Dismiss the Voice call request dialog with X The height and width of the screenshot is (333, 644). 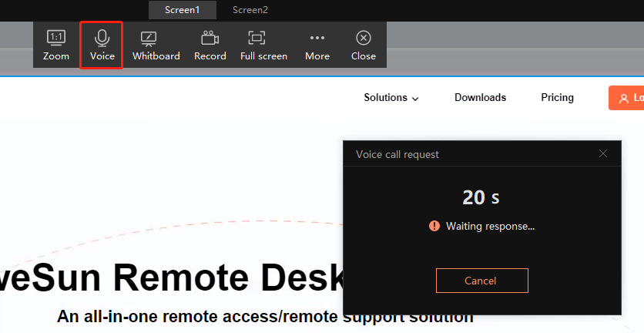click(x=603, y=153)
